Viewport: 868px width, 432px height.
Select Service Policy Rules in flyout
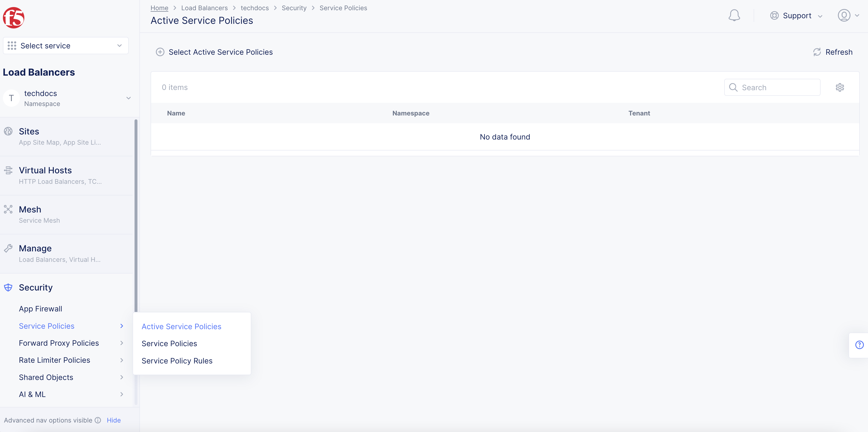pos(177,361)
